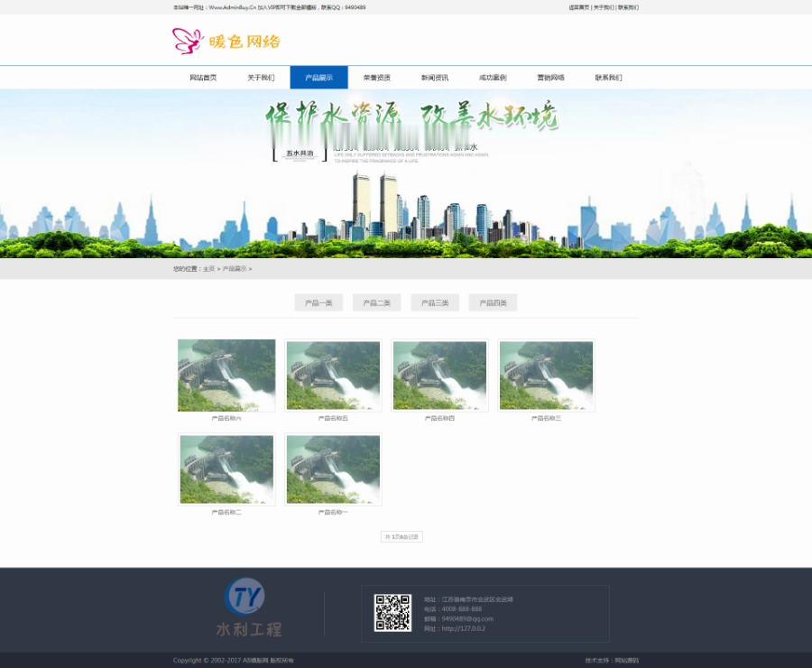The width and height of the screenshot is (812, 668).
Task: Click the 产品名称六 caption text
Action: (226, 418)
